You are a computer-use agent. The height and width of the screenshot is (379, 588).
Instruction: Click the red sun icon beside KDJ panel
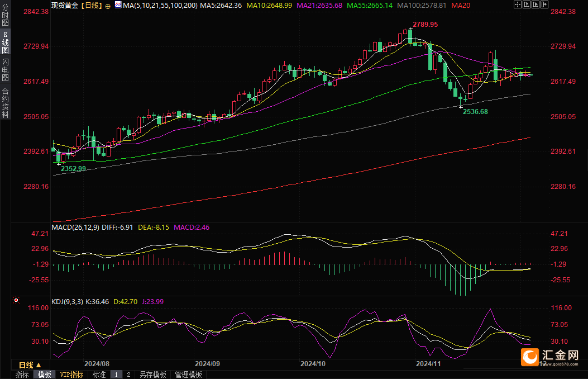(16, 301)
